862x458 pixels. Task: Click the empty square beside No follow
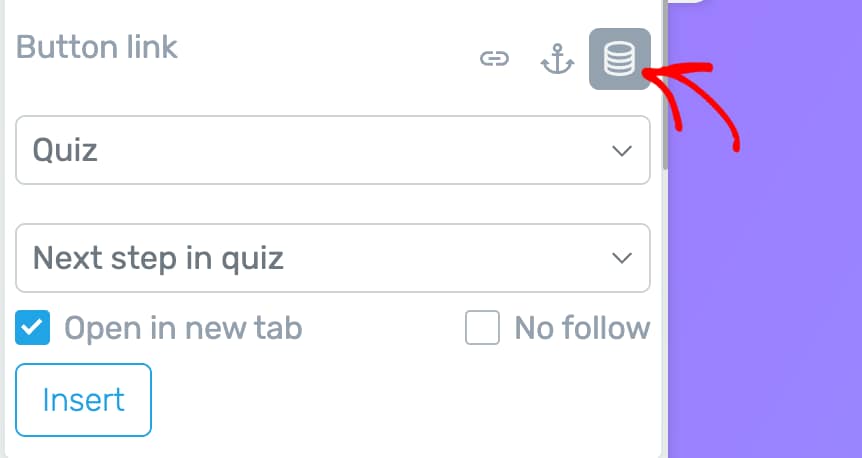click(x=482, y=328)
